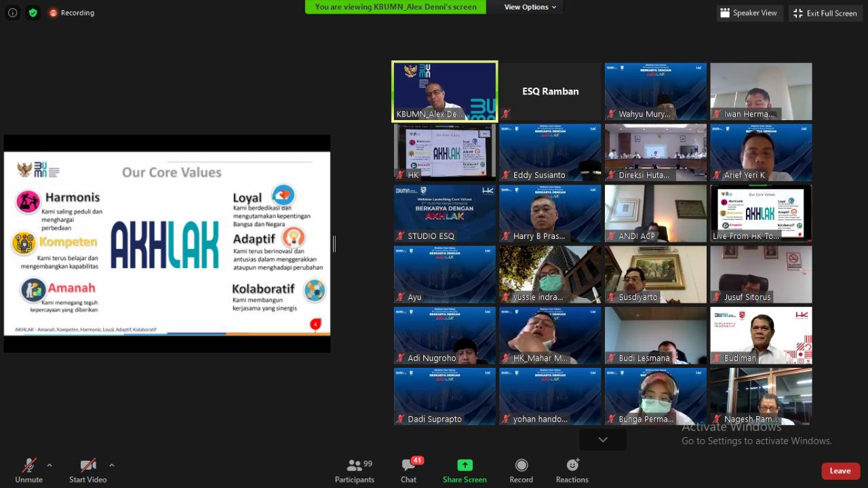Click the red slide number 4 badge
This screenshot has width=868, height=488.
pos(315,324)
